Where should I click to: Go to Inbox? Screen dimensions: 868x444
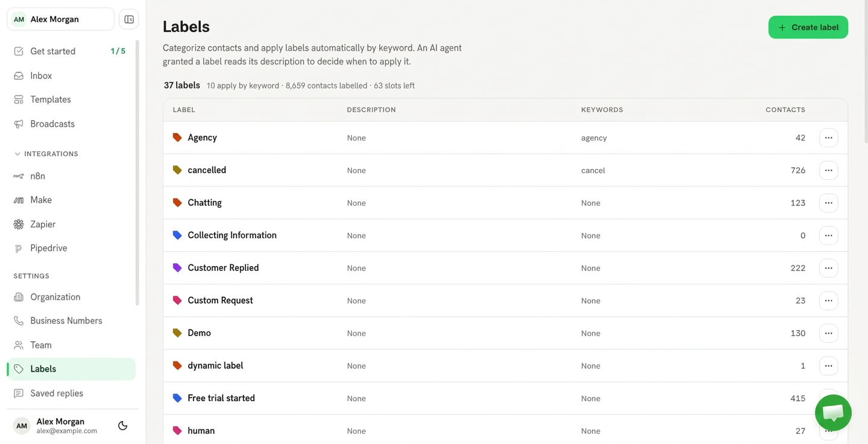[71, 75]
